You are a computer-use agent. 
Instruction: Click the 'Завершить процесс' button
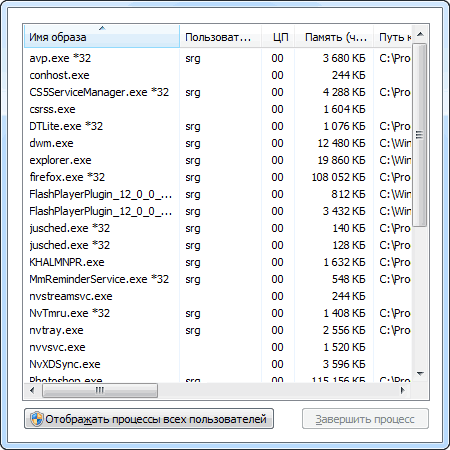tap(365, 419)
